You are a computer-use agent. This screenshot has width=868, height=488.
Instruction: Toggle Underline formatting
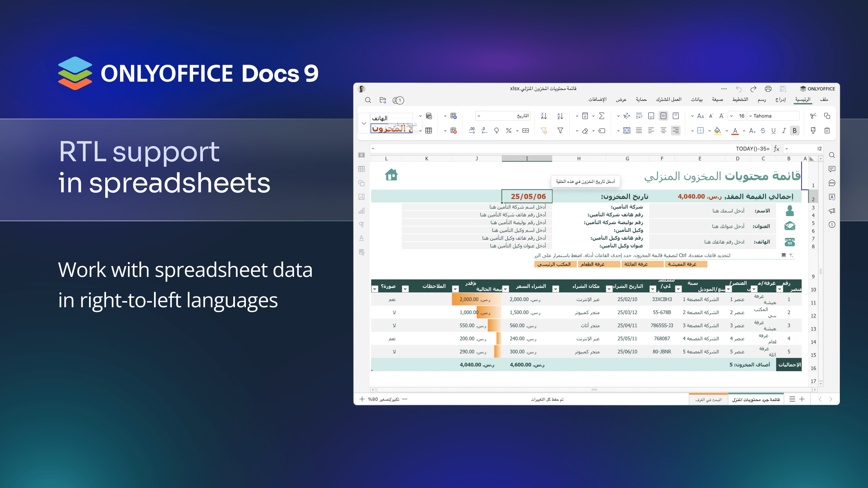773,130
